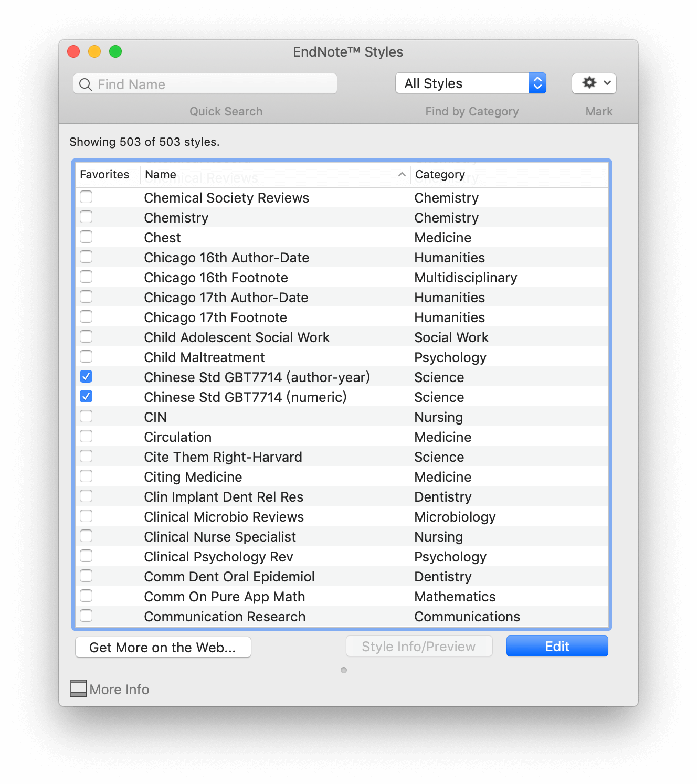Screen dimensions: 697x784
Task: Select Comm On Pure App Math style
Action: (225, 597)
